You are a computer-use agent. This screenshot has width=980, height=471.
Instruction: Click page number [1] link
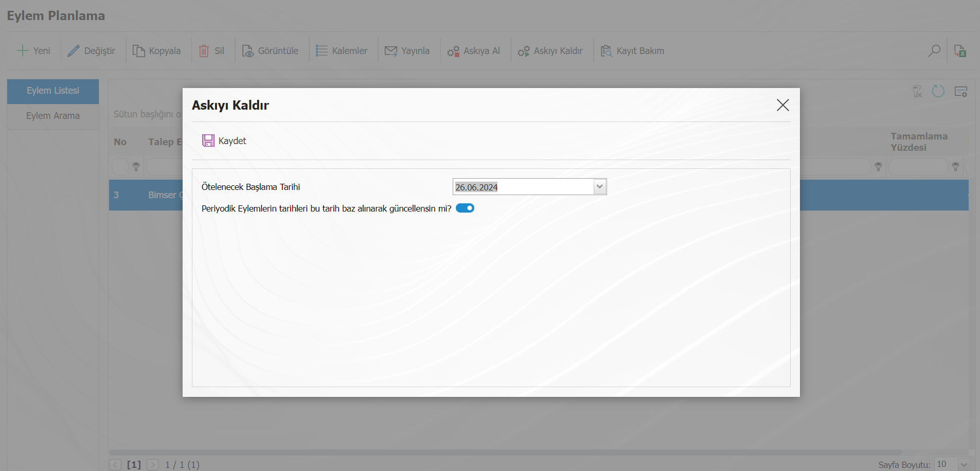pyautogui.click(x=134, y=465)
